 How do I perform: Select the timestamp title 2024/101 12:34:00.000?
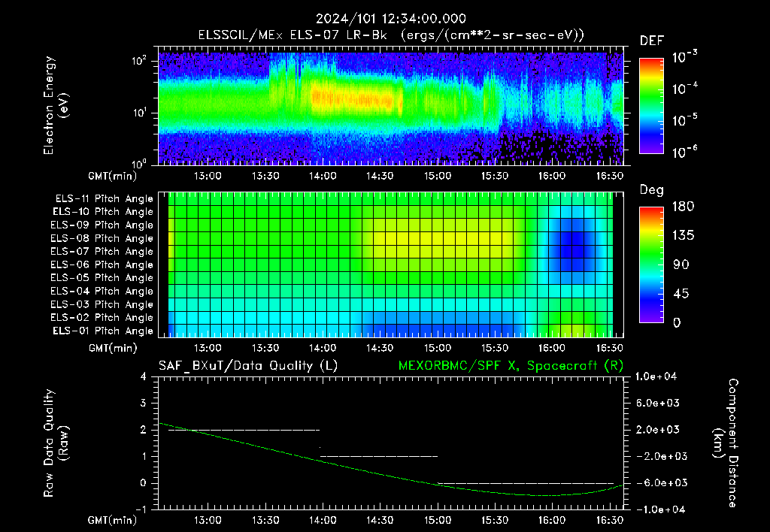[391, 19]
